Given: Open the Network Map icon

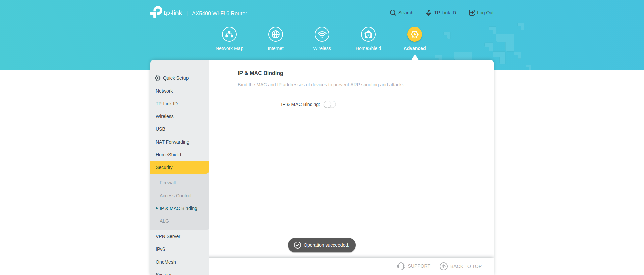Looking at the screenshot, I should (x=229, y=34).
